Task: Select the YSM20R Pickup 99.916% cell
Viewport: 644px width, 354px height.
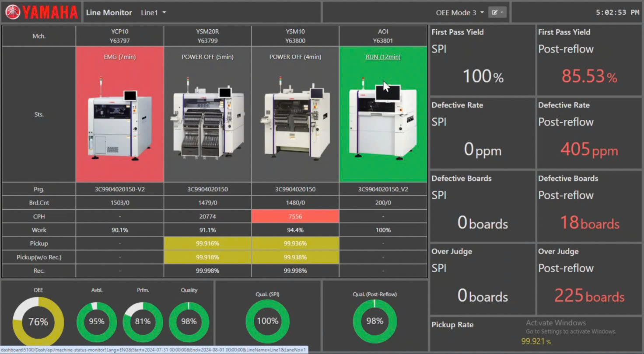Action: (x=207, y=243)
